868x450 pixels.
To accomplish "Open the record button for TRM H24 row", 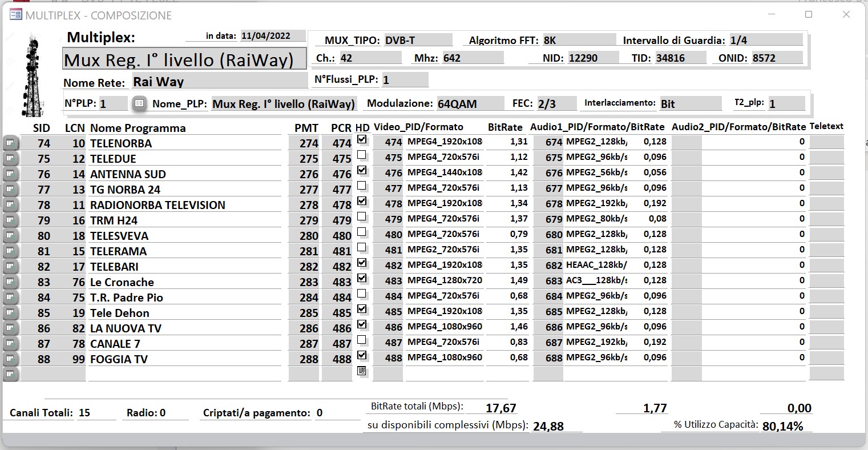I will point(11,220).
